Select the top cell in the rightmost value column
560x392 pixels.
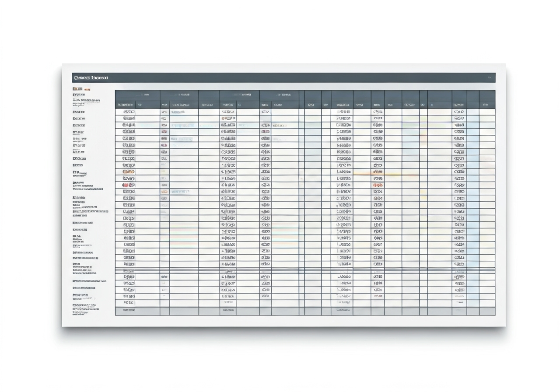click(x=459, y=112)
